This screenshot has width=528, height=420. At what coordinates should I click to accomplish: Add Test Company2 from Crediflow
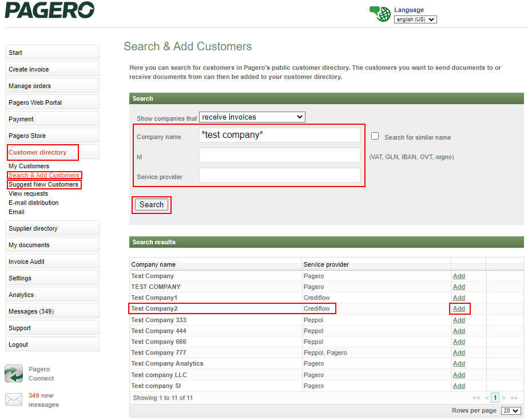tap(459, 308)
